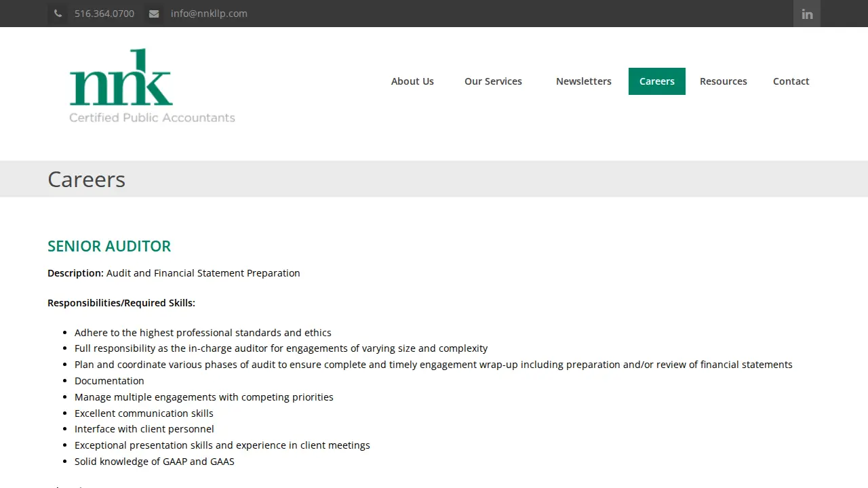Email info@nnkllp.com via the link
868x488 pixels.
click(x=209, y=14)
